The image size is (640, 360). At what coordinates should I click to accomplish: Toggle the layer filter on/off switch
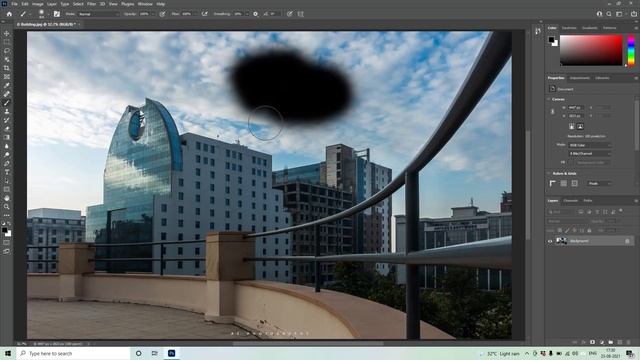pos(621,211)
